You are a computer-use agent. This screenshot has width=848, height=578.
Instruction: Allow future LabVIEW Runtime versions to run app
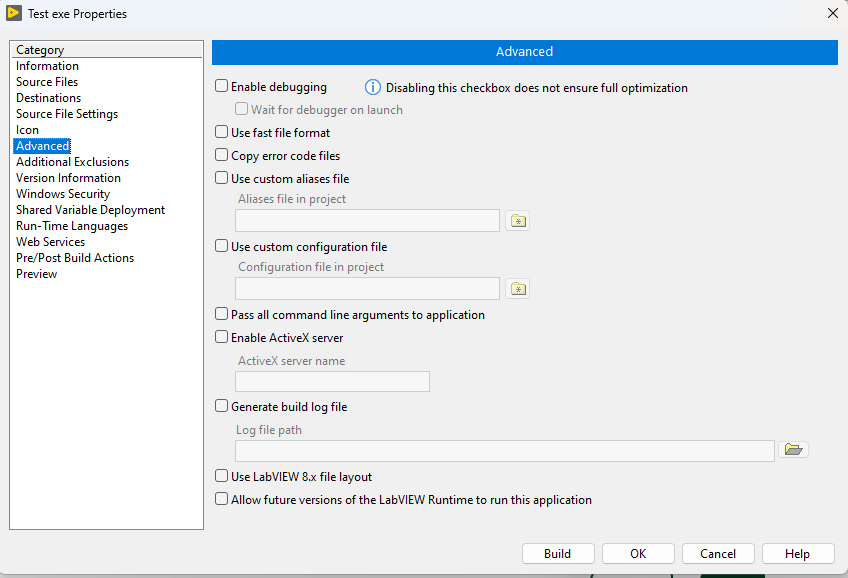221,498
